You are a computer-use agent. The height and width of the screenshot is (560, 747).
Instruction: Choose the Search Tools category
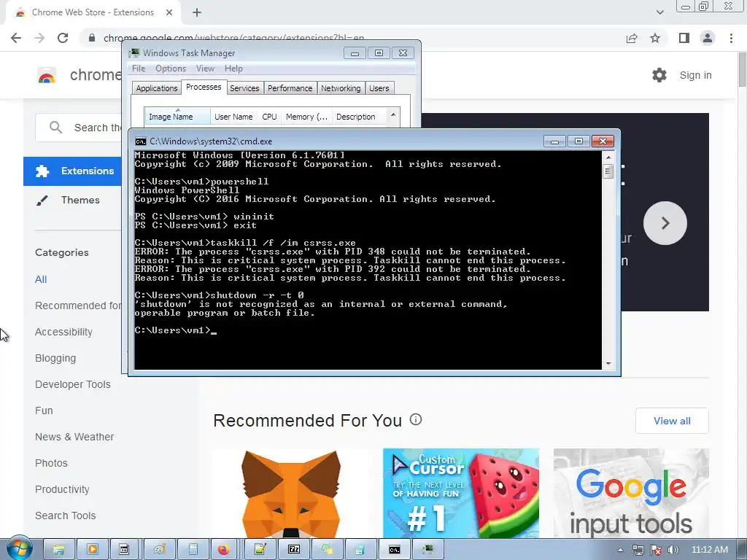(65, 516)
